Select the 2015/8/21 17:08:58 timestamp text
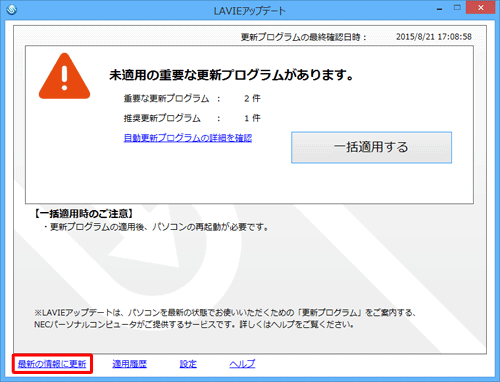Image resolution: width=500 pixels, height=382 pixels. (x=434, y=37)
